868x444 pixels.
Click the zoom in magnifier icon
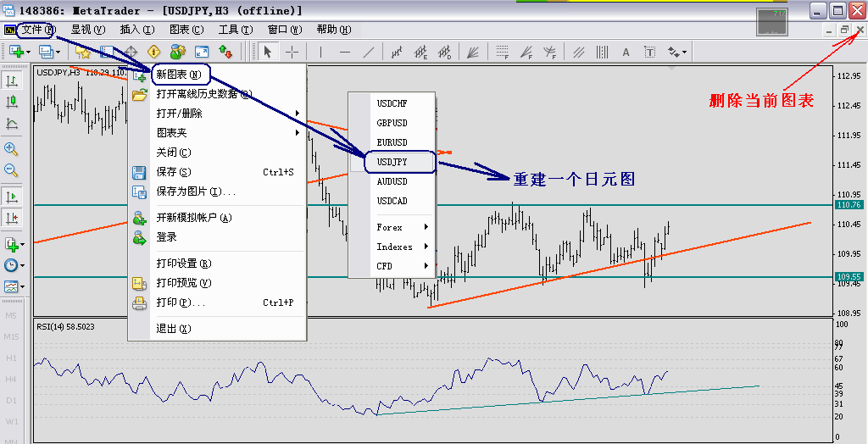pos(12,148)
